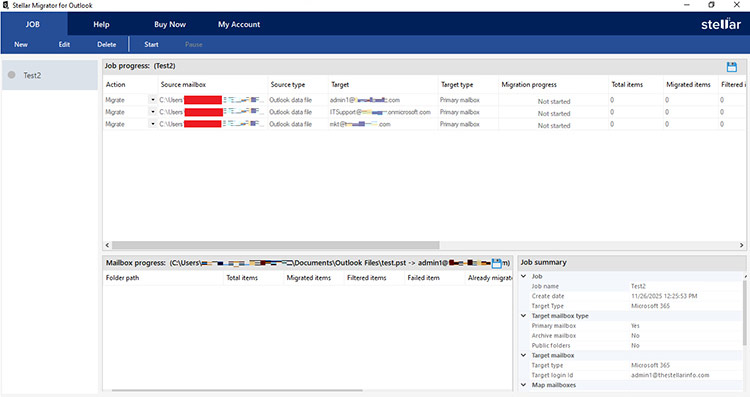Viewport: 750px width, 397px height.
Task: Click Outlook data file in admin1 row
Action: click(290, 100)
